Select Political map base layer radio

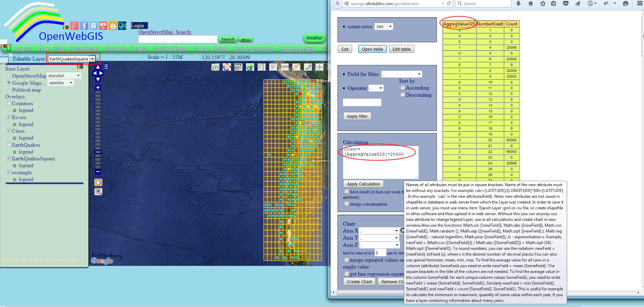(x=9, y=91)
